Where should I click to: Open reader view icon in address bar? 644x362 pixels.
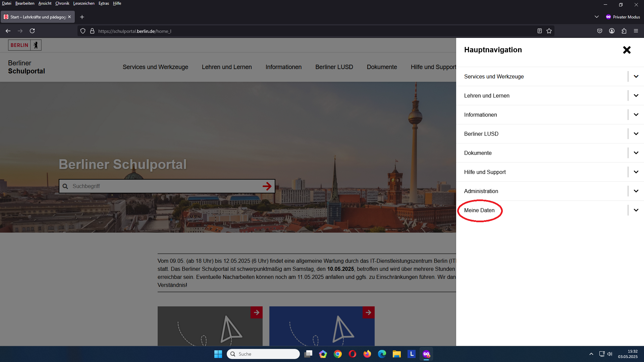coord(539,31)
